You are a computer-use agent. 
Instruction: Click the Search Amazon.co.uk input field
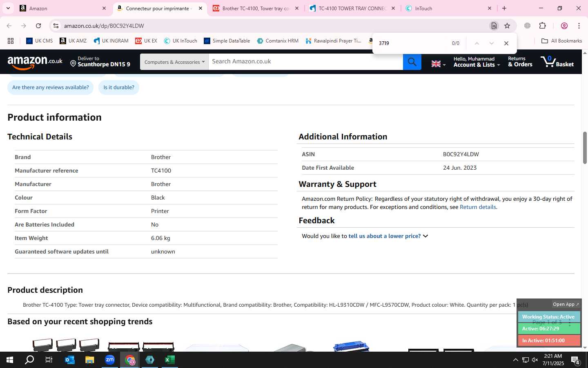[305, 62]
